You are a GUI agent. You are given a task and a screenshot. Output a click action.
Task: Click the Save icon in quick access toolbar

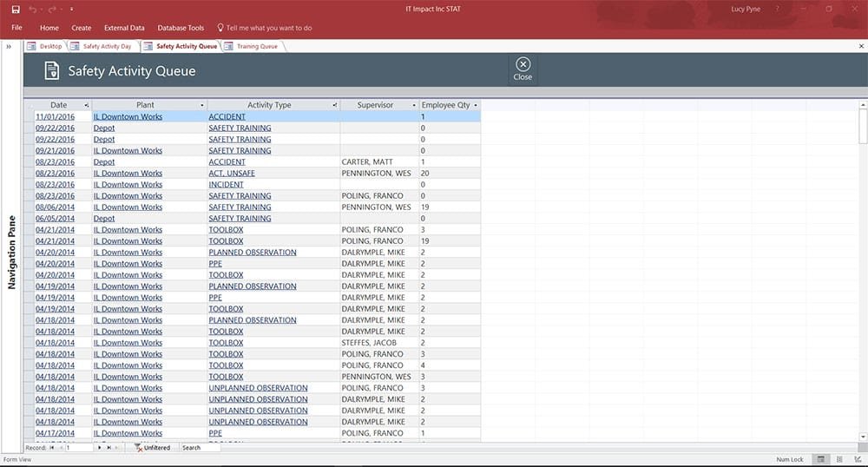[x=16, y=10]
